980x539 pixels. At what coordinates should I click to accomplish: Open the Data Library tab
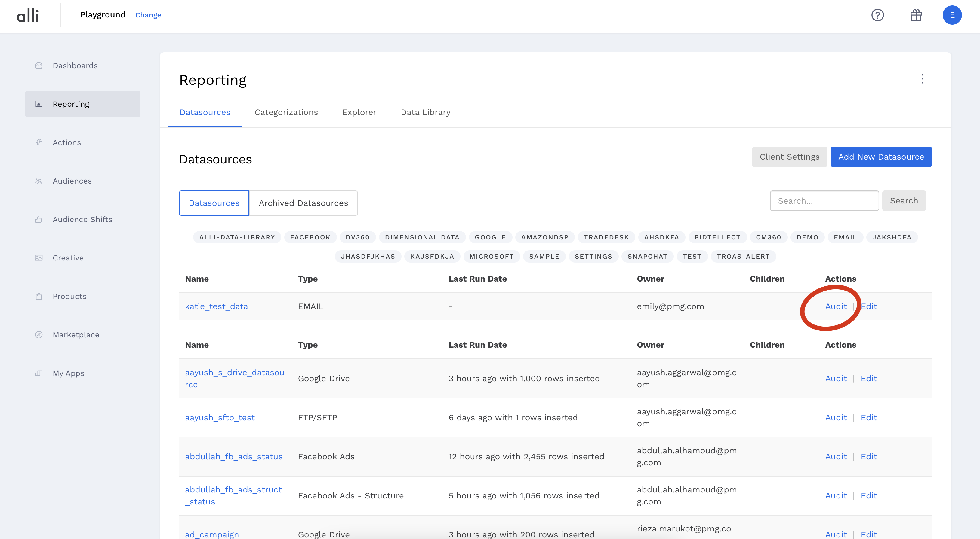(425, 112)
